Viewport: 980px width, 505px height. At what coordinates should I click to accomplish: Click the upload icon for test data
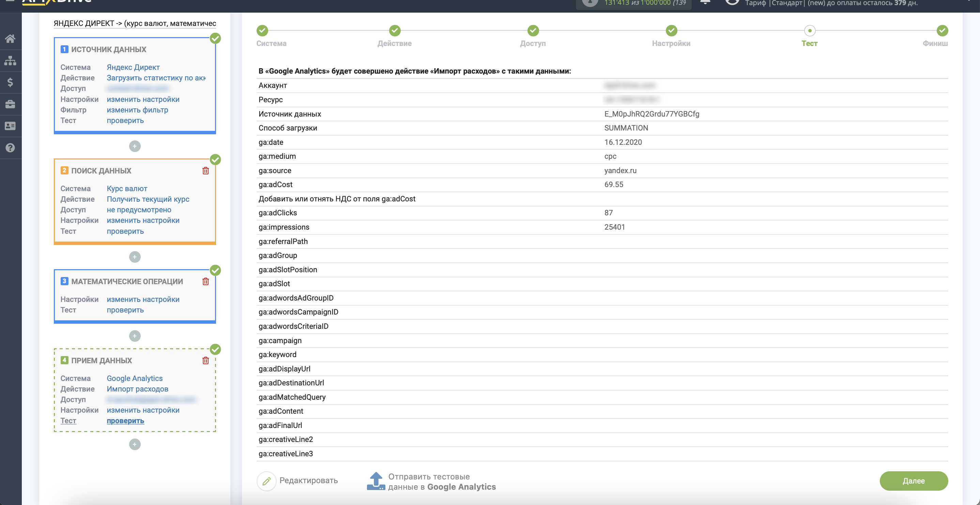tap(376, 481)
